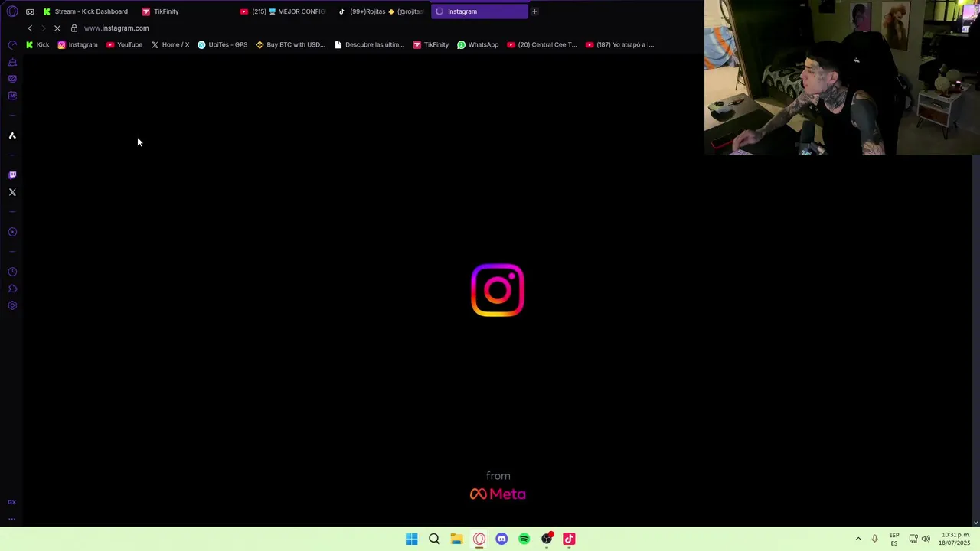Open History clock icon in sidebar
The image size is (980, 551).
pyautogui.click(x=12, y=272)
